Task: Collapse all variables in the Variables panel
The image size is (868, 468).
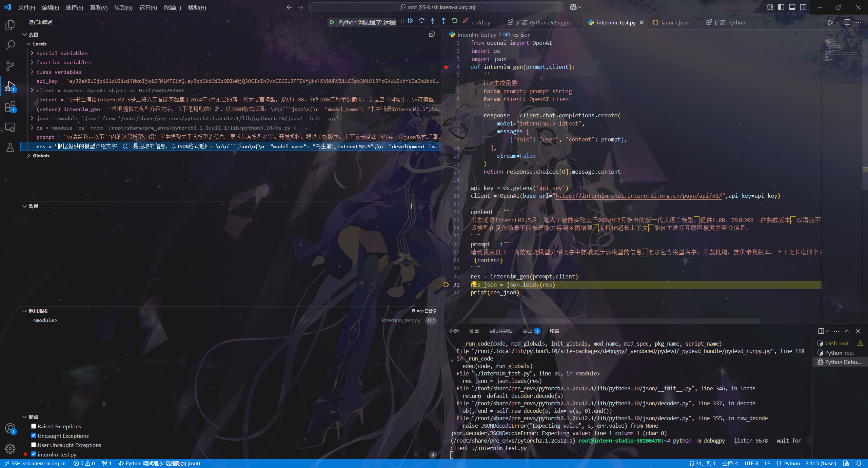Action: [x=432, y=34]
